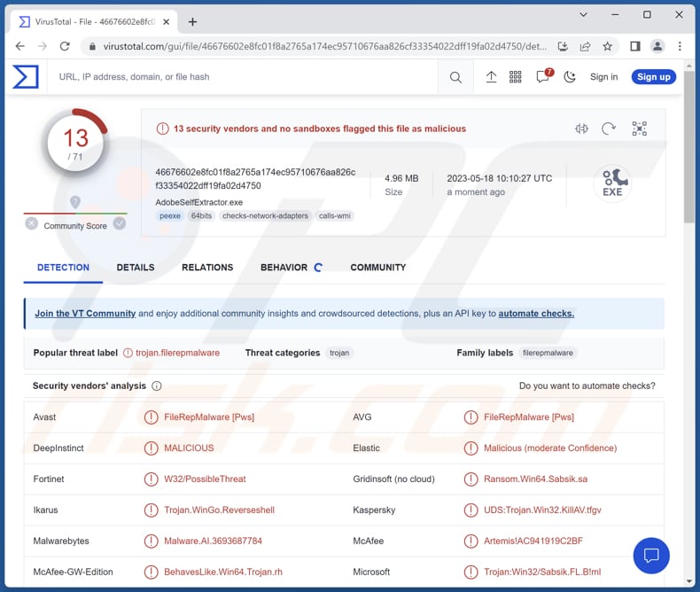The width and height of the screenshot is (700, 592).
Task: Click the share page icon in address bar
Action: (x=585, y=46)
